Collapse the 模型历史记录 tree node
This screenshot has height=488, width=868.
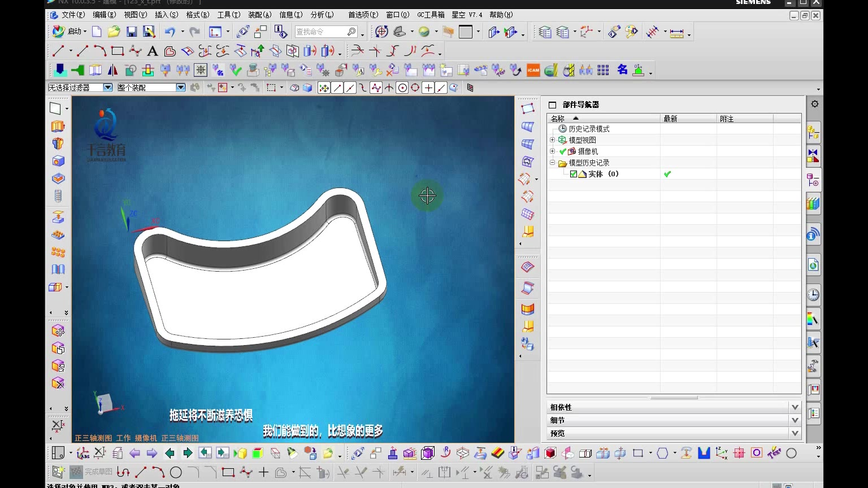coord(552,163)
